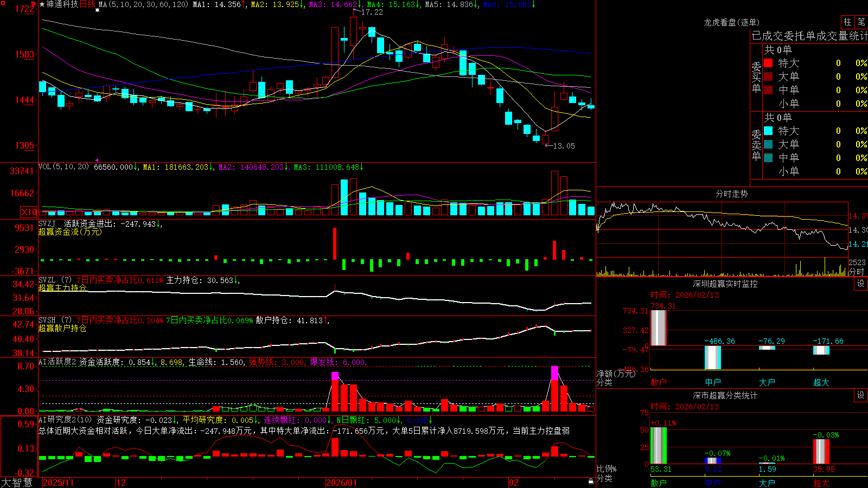This screenshot has height=488, width=868.
Task: Click the 分时走势 panel title
Action: tap(731, 194)
